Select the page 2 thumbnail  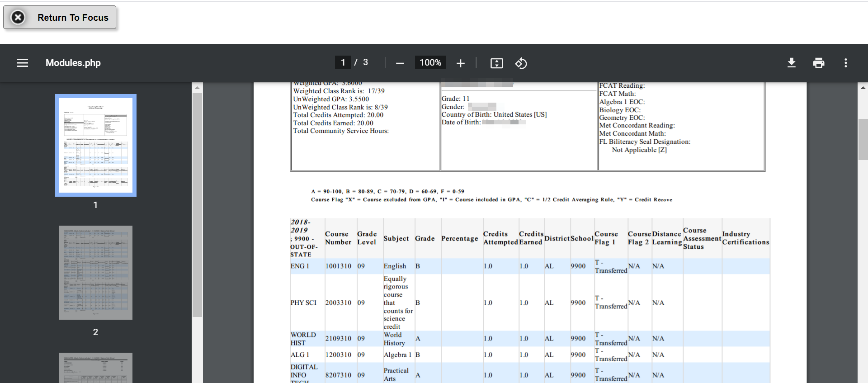click(96, 273)
